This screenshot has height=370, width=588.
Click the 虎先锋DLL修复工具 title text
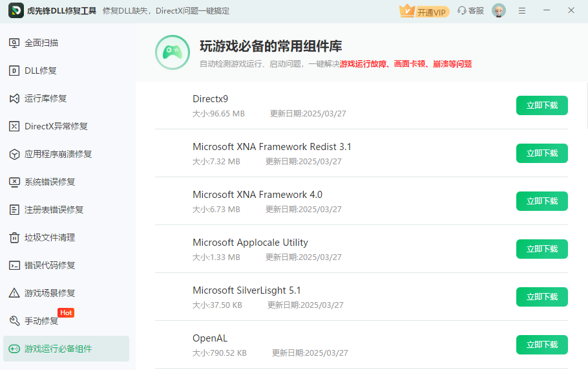(x=61, y=11)
